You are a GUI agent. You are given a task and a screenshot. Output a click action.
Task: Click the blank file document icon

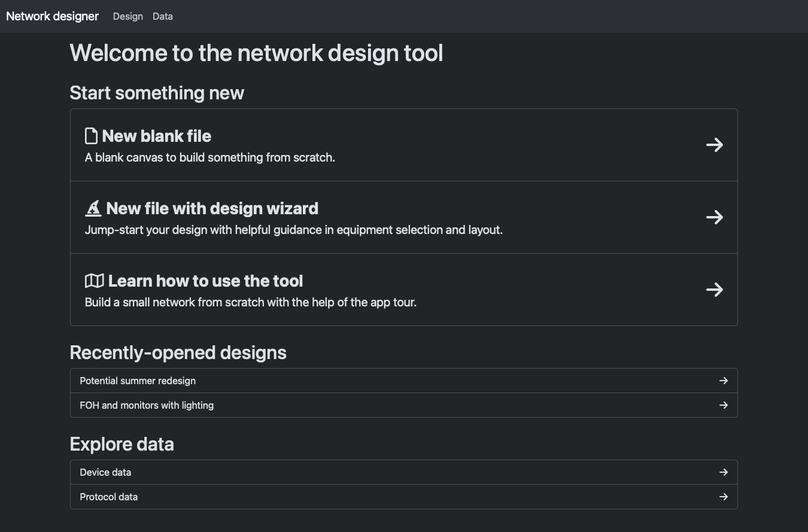(x=91, y=136)
